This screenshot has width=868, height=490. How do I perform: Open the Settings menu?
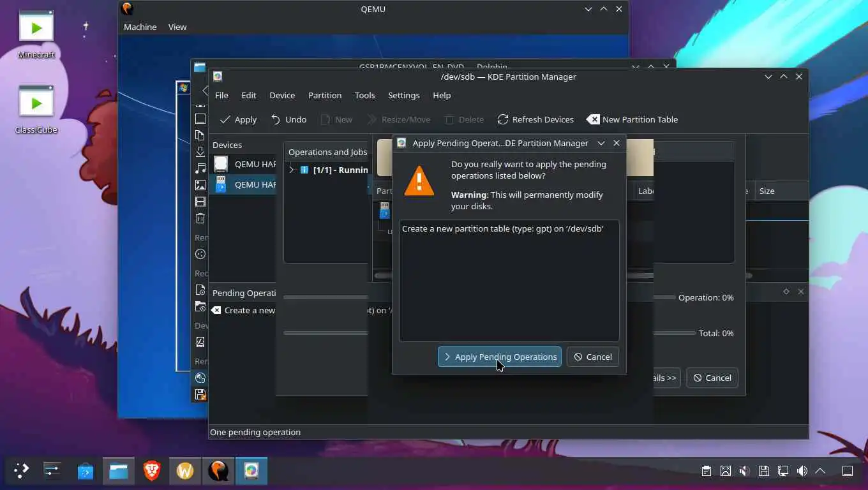(x=404, y=95)
